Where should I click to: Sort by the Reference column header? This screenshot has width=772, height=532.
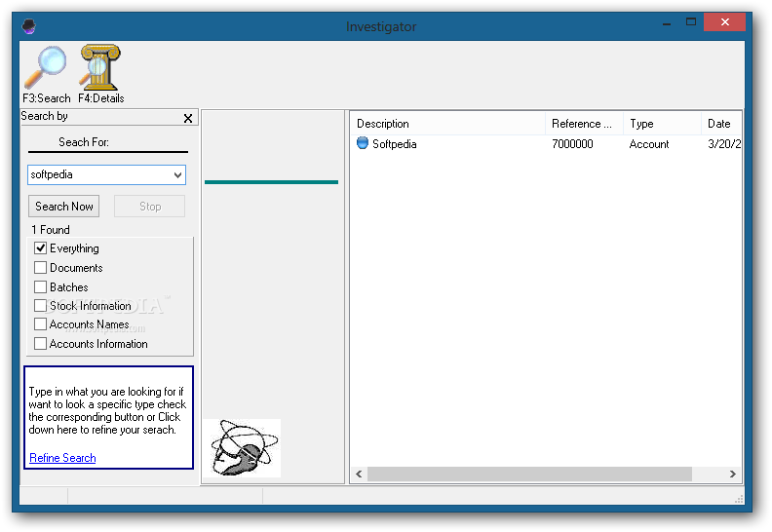(x=584, y=124)
